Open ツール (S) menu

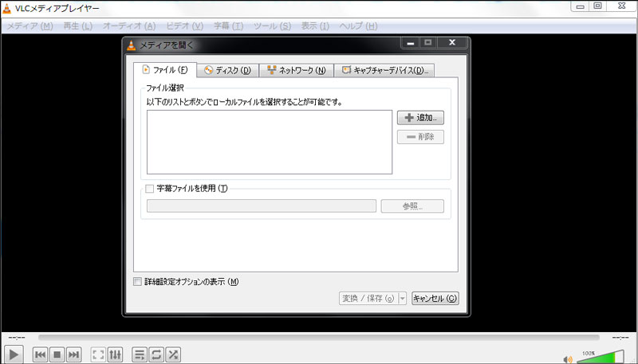pyautogui.click(x=272, y=26)
